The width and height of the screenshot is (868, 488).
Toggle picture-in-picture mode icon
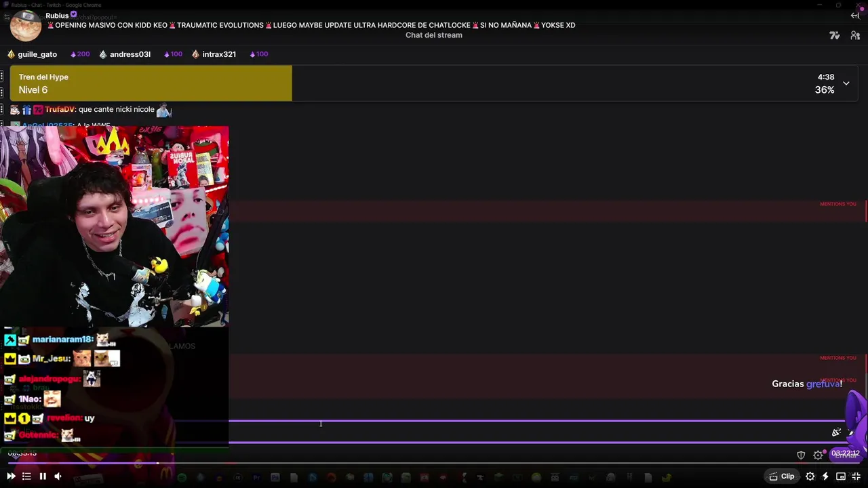coord(841,476)
